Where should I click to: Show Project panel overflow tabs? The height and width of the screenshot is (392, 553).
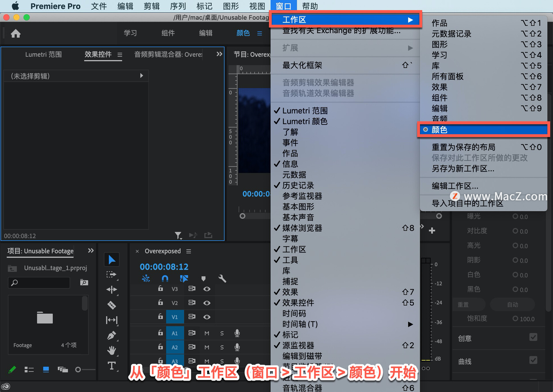point(91,251)
